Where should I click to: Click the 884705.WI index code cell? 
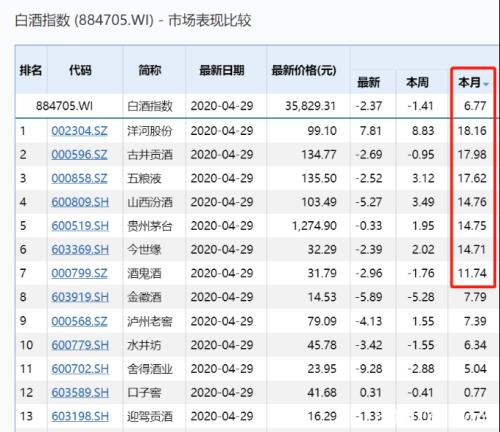click(64, 106)
